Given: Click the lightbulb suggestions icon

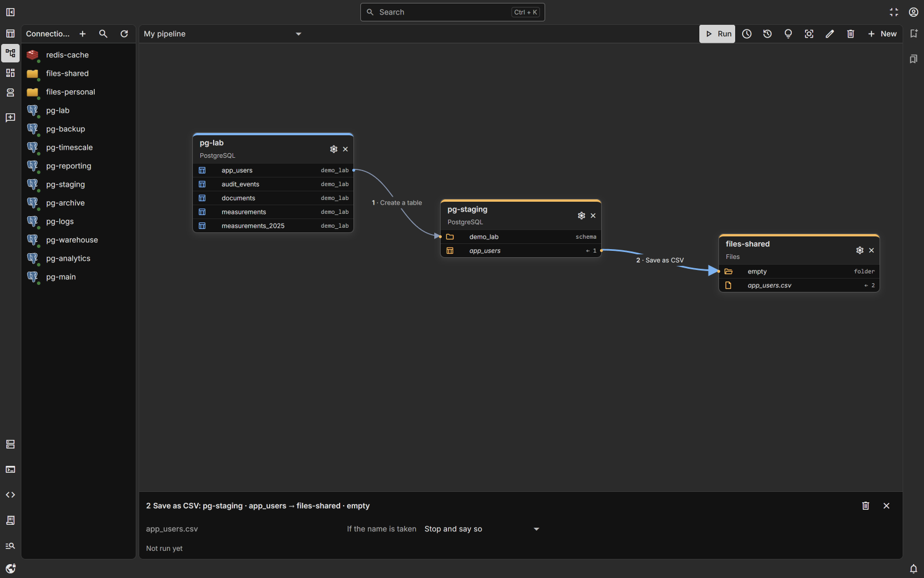Looking at the screenshot, I should point(788,34).
